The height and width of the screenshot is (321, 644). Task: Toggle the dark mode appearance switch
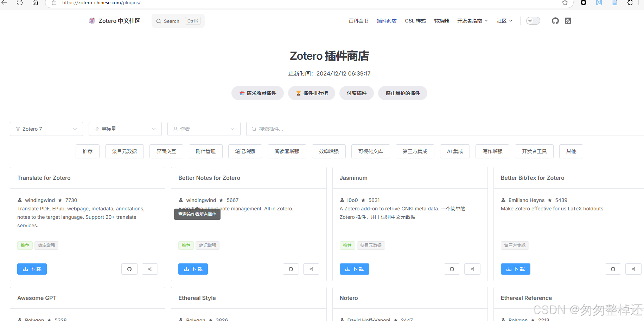coord(533,21)
